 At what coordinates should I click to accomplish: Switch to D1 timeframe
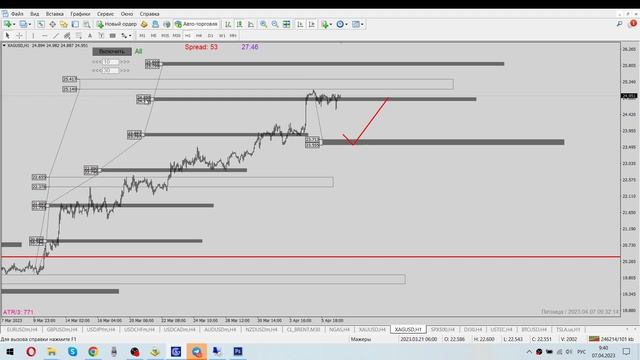(x=211, y=36)
